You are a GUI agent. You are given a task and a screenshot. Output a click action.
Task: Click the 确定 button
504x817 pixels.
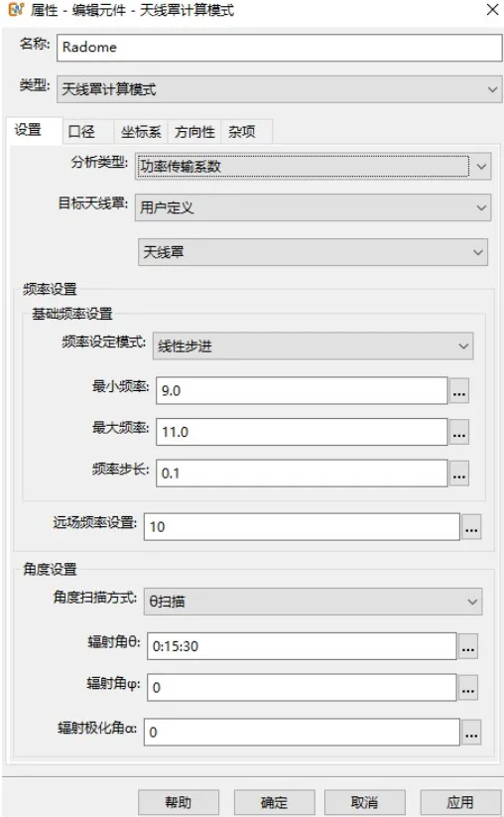tap(274, 802)
